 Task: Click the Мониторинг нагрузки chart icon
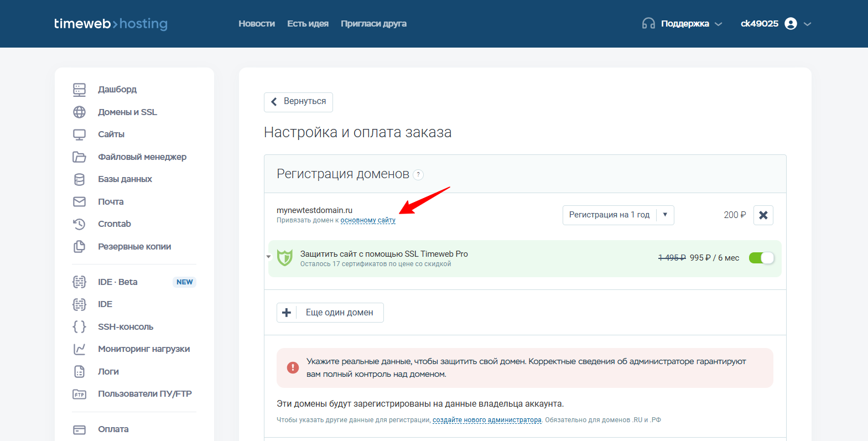point(80,349)
